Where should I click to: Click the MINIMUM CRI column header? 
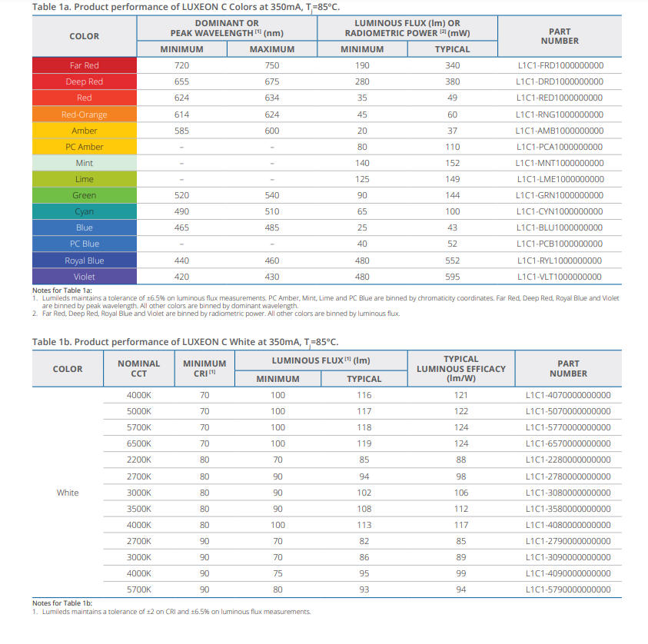[x=204, y=368]
